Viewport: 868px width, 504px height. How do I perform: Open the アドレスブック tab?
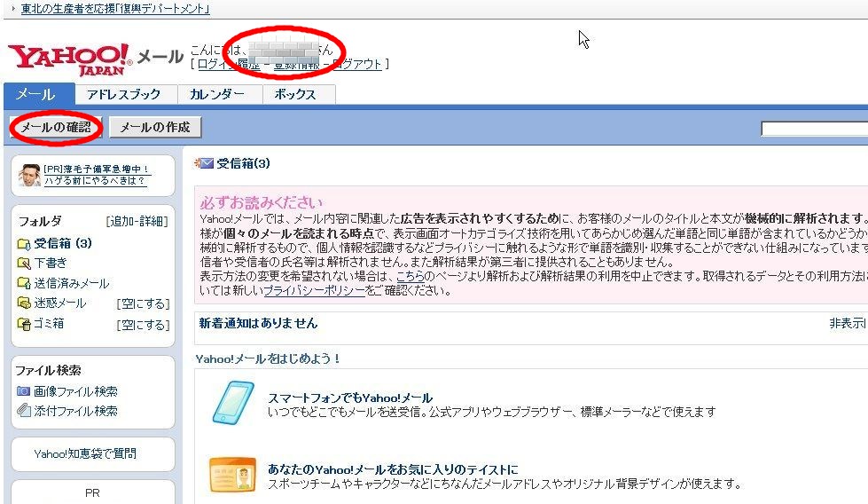tap(124, 94)
